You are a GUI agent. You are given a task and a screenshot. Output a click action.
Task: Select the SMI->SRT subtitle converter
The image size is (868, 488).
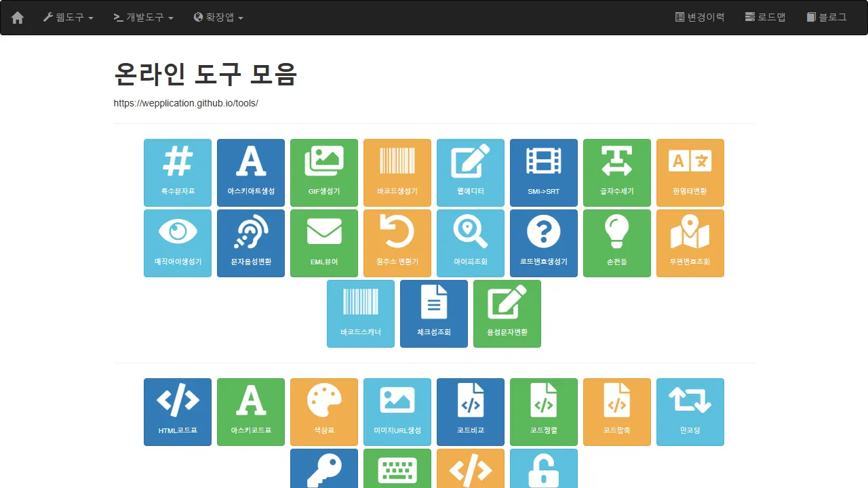[543, 173]
